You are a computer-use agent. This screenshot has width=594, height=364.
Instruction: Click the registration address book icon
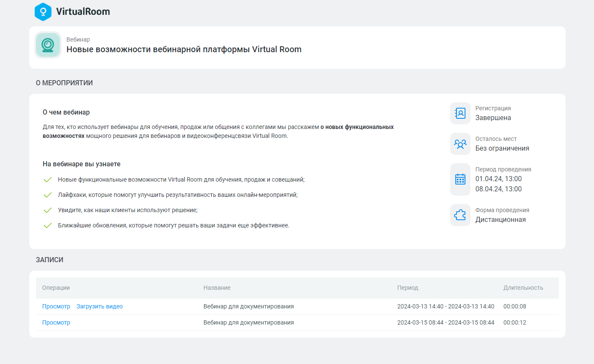coord(460,113)
